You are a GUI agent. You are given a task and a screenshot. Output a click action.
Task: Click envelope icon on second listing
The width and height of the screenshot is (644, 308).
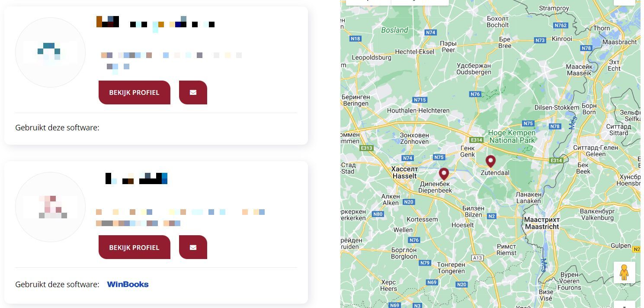193,247
